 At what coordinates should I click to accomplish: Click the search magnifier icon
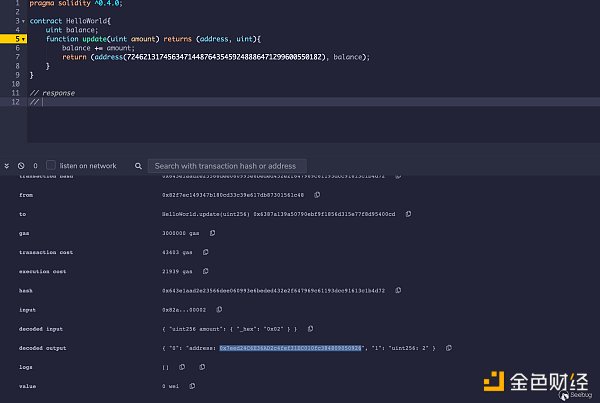click(x=138, y=165)
